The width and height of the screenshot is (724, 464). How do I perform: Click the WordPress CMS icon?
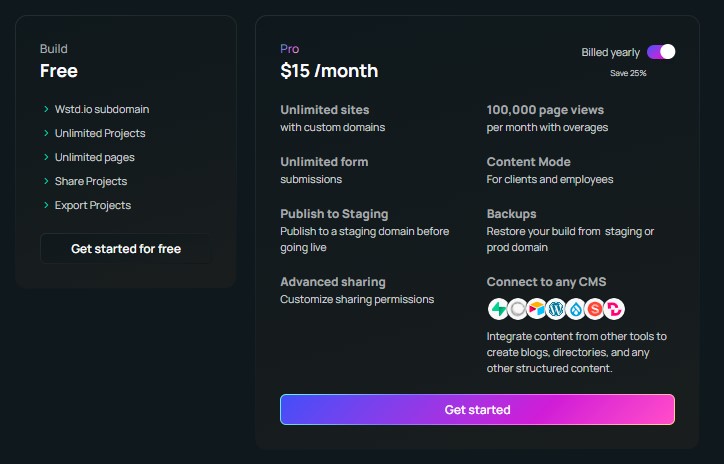tap(556, 309)
